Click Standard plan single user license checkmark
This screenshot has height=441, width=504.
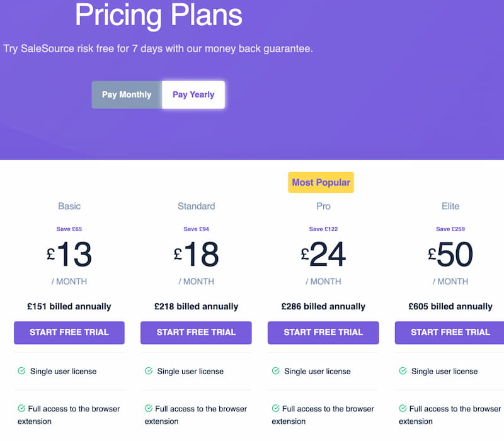[149, 371]
